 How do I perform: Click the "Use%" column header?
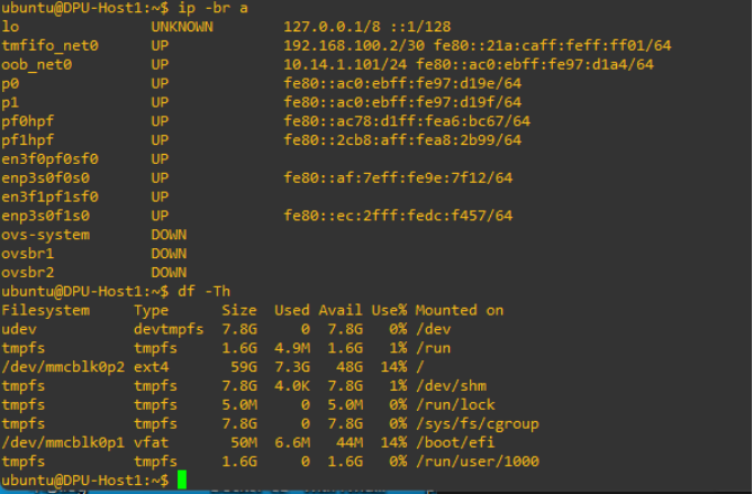[x=389, y=310]
